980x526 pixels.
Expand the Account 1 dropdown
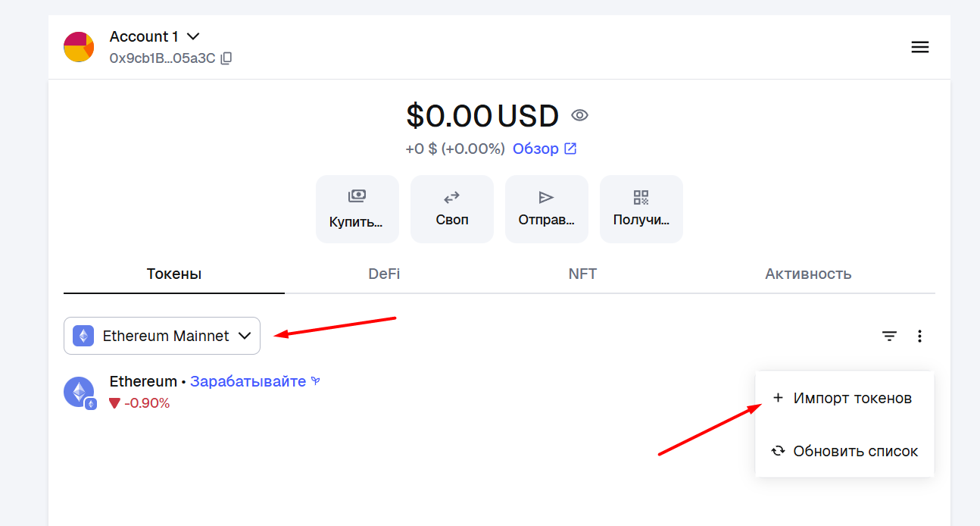[x=193, y=36]
